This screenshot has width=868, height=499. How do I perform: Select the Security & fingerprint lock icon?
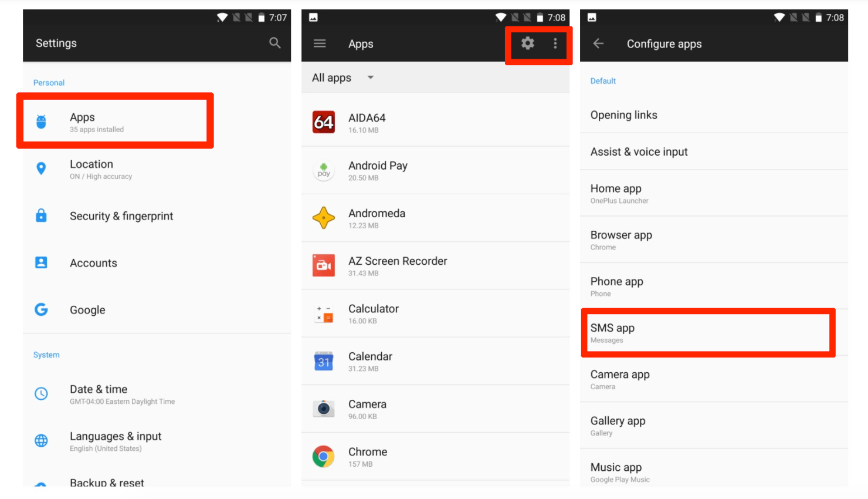point(41,215)
